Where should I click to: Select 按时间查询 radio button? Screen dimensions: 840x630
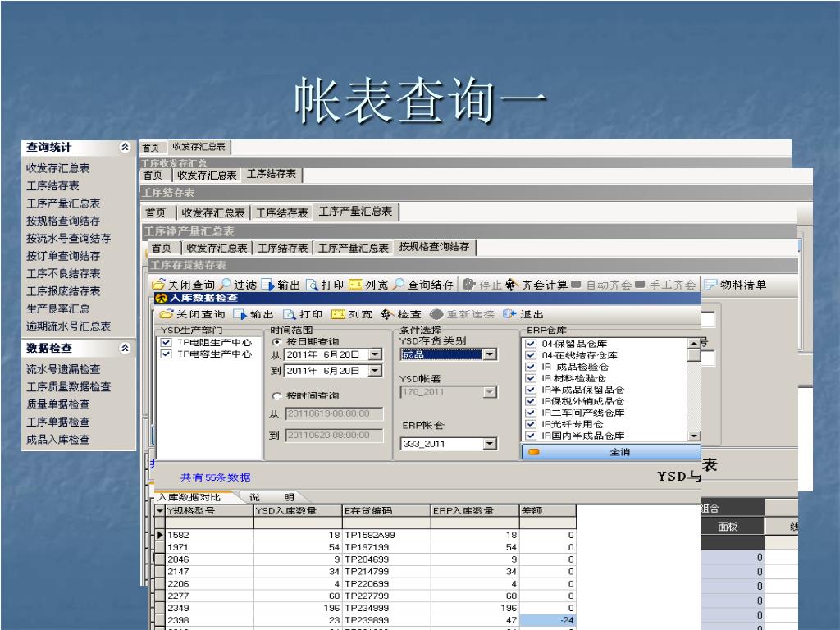(x=276, y=396)
